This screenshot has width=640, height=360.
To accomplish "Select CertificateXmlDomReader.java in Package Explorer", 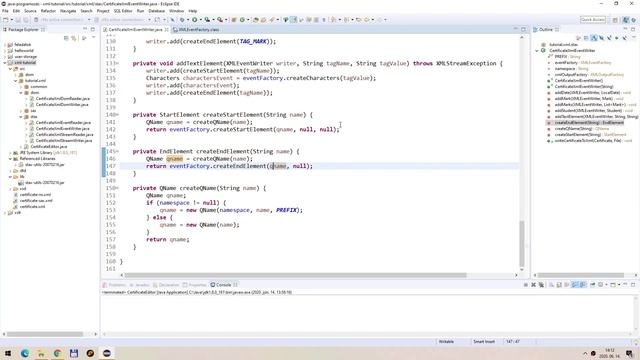I will pos(62,99).
